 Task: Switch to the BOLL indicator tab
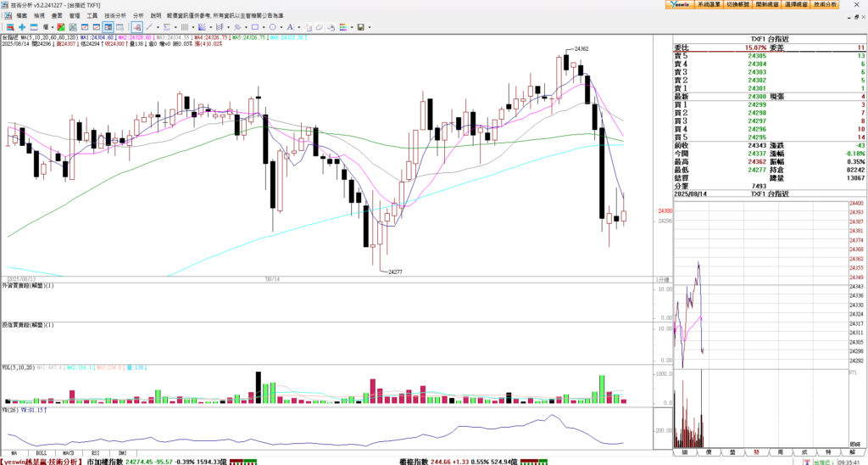point(42,453)
